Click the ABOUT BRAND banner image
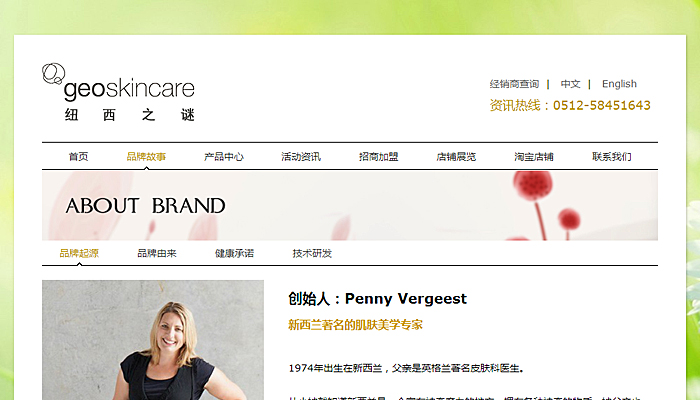Screen dimensions: 700x400 (350, 206)
